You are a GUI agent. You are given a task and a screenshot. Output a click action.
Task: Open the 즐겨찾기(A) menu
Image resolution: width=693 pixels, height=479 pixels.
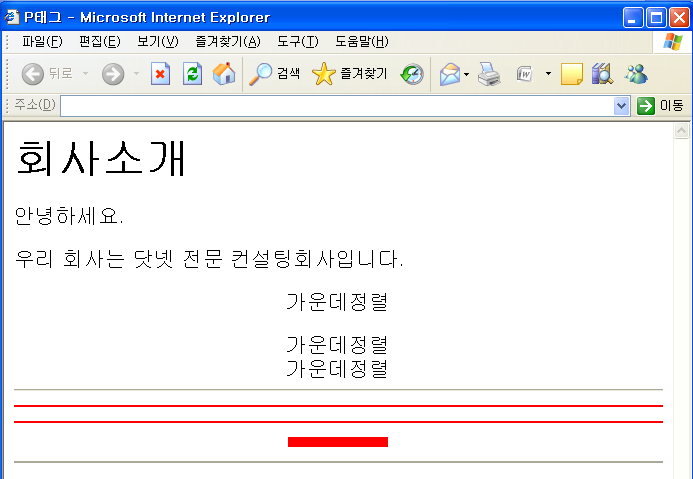click(x=228, y=42)
